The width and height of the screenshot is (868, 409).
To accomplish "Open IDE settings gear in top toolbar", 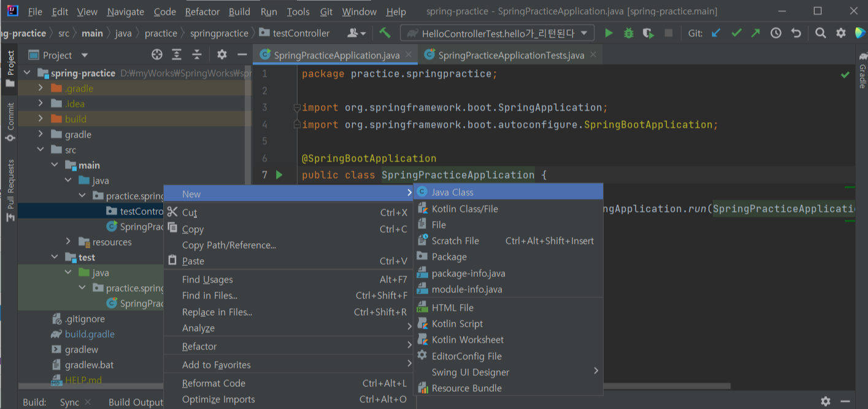I will 841,33.
